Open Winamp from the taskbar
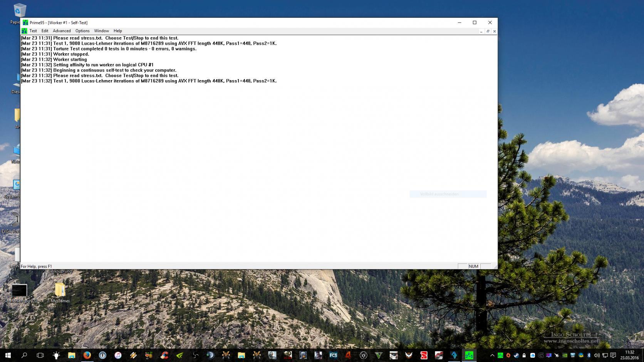 click(x=133, y=355)
